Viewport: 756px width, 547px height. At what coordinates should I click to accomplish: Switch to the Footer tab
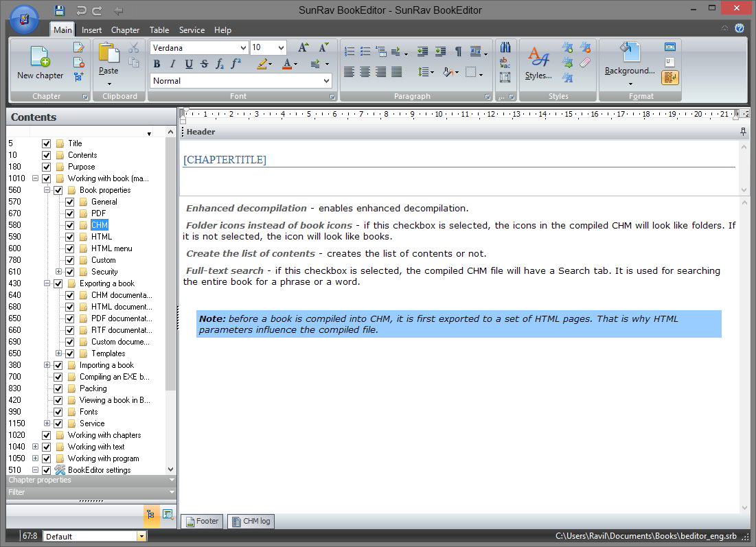pyautogui.click(x=202, y=521)
